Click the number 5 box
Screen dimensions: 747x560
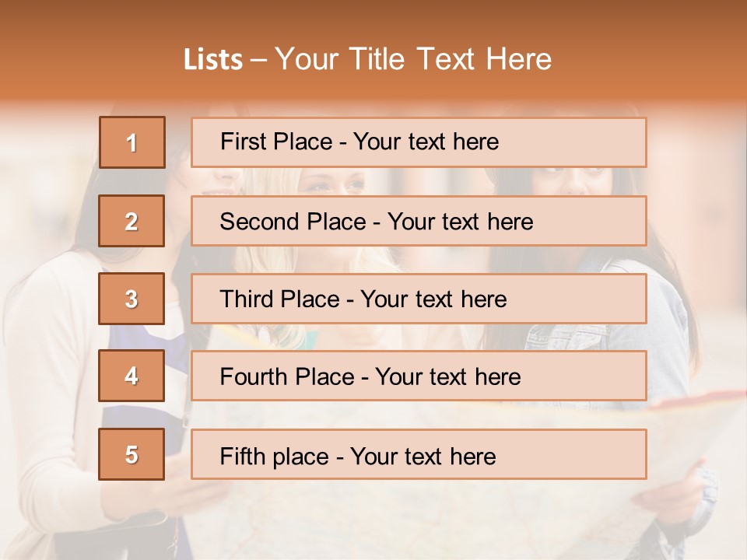coord(132,454)
